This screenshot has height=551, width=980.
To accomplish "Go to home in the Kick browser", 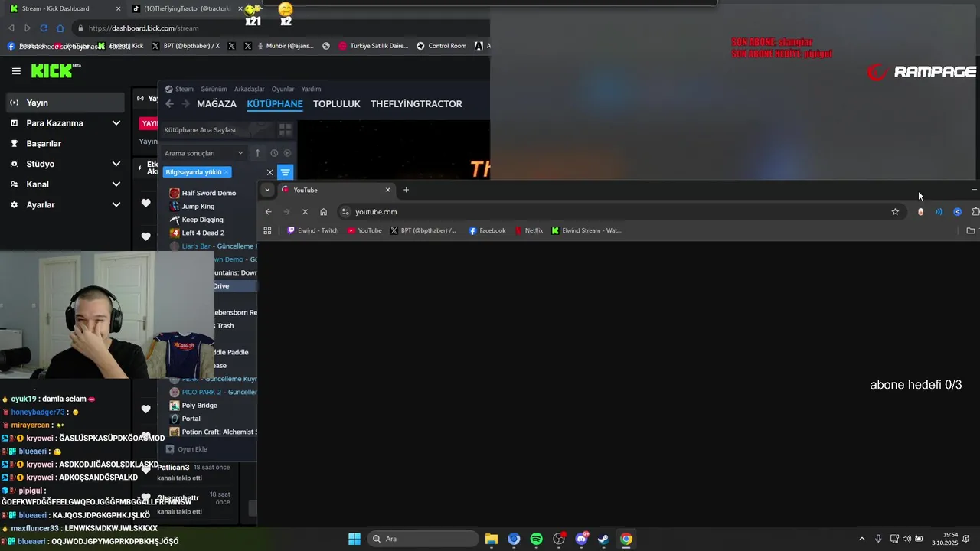I will 60,28.
